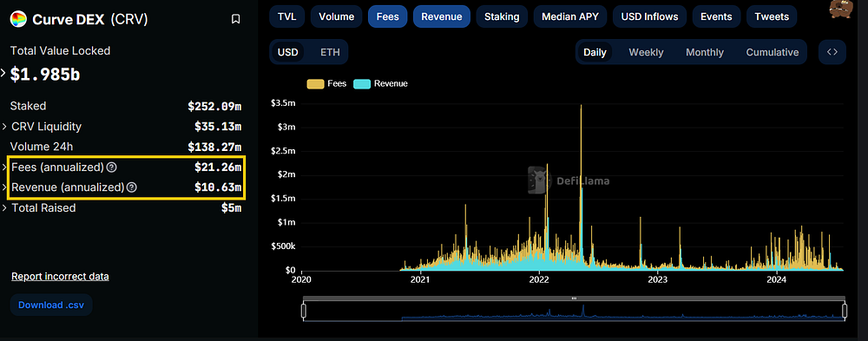Bookmark Curve DEX with the bookmark icon

(x=235, y=19)
